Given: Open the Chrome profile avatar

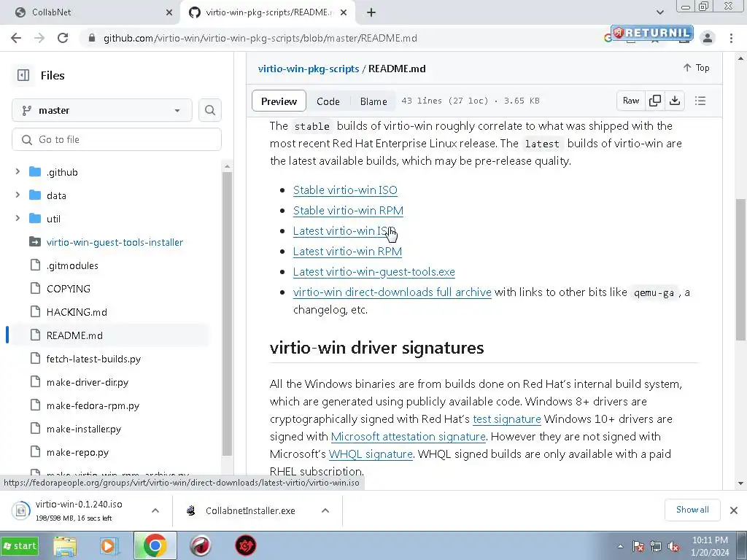Looking at the screenshot, I should (708, 38).
